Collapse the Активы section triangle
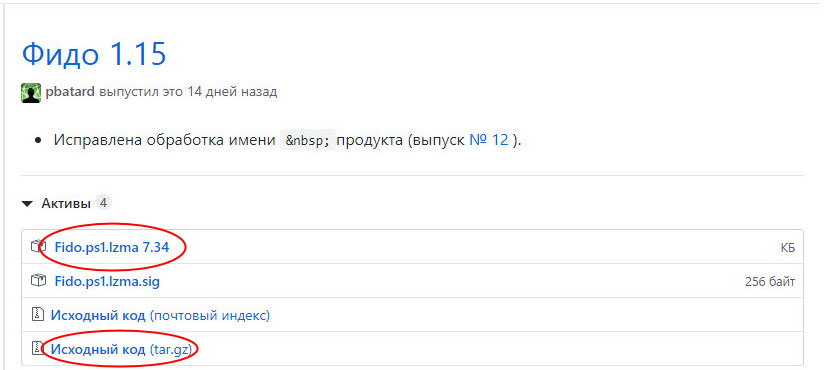 point(28,204)
